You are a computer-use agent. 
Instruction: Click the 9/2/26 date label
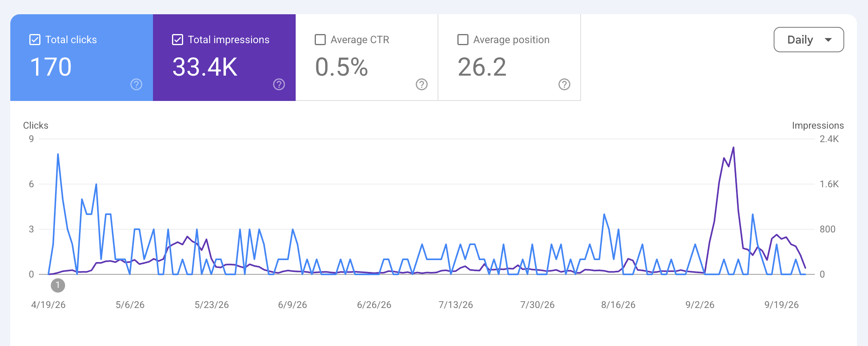point(700,305)
